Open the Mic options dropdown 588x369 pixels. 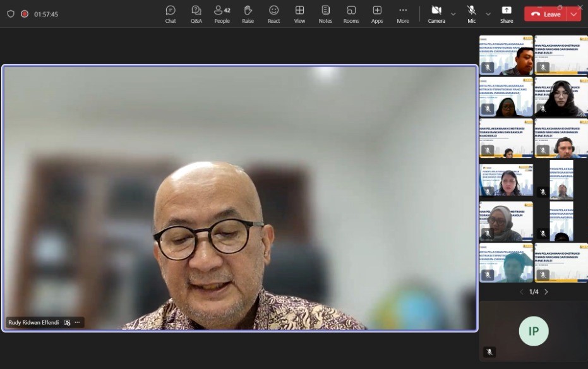point(488,14)
